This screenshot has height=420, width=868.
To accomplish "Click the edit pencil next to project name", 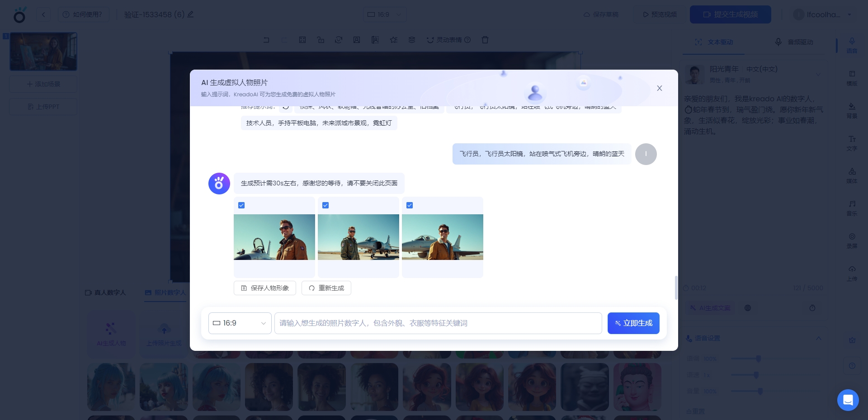I will pos(191,14).
